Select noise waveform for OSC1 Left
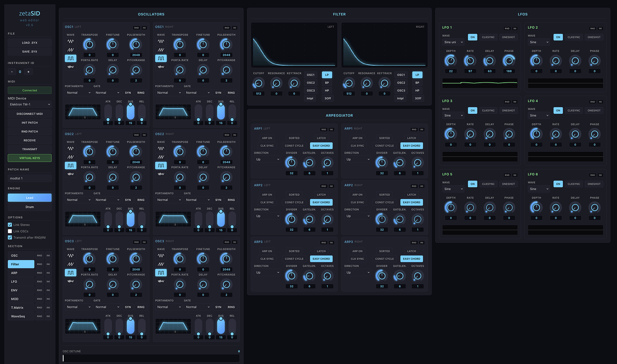 71,67
